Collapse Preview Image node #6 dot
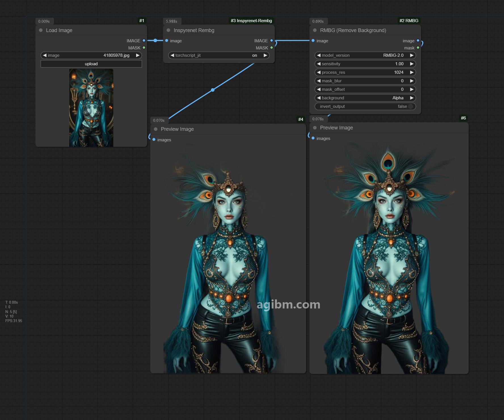504x420 pixels. click(315, 128)
